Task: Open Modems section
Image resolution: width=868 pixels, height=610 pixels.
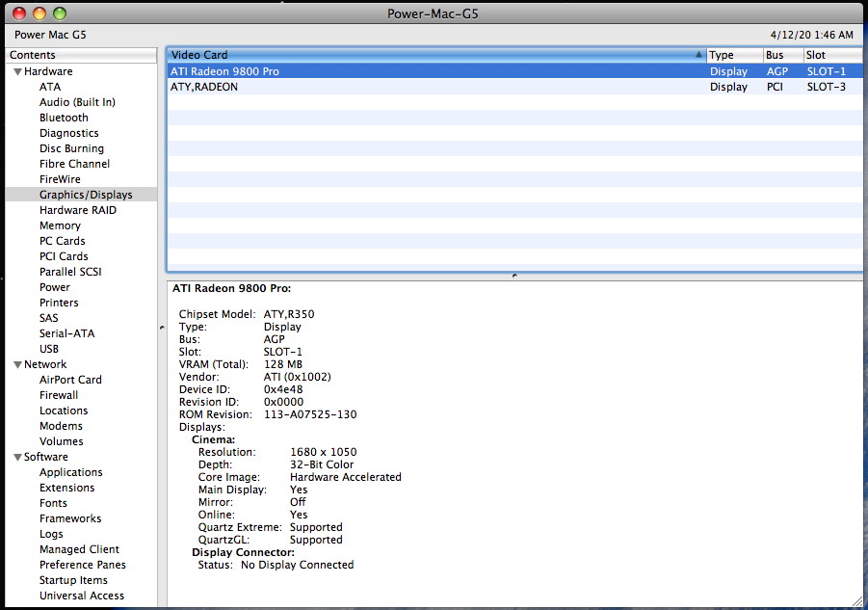Action: (x=61, y=426)
